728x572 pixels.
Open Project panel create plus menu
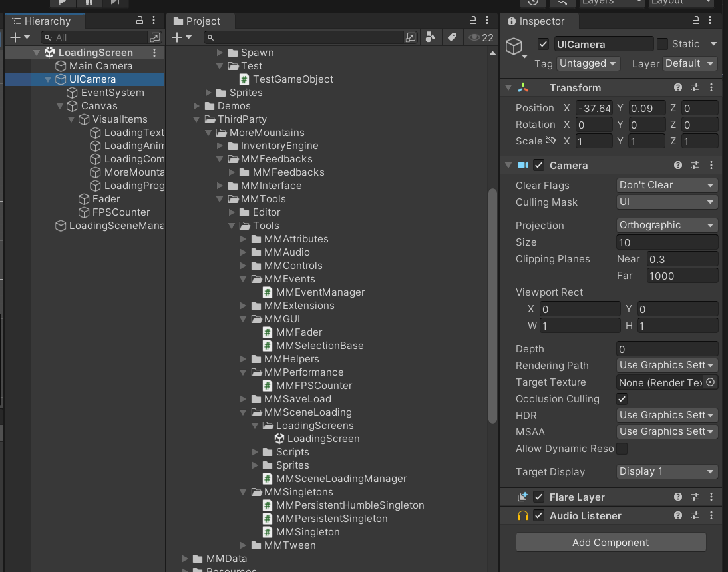pyautogui.click(x=182, y=37)
